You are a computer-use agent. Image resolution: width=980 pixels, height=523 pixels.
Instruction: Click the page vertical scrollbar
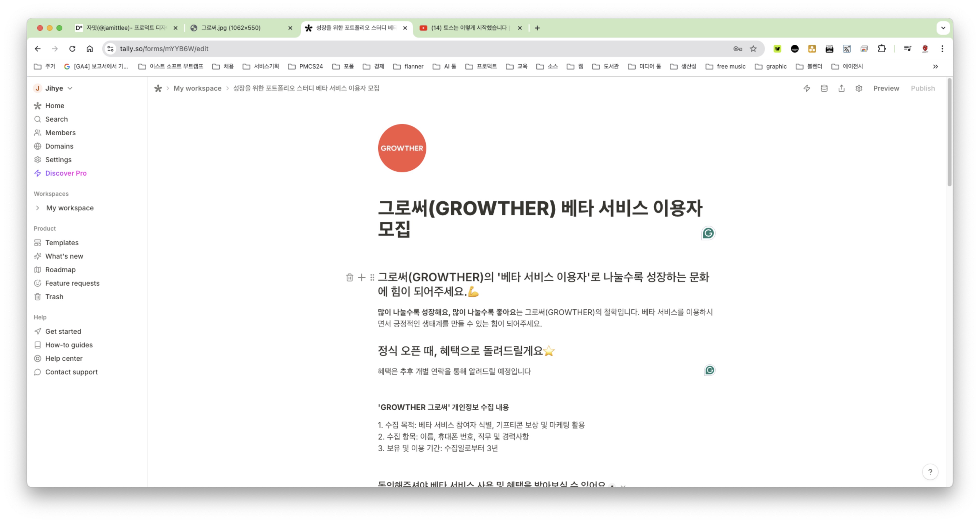[950, 132]
